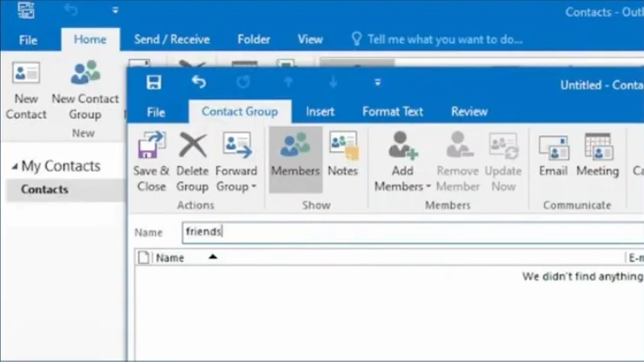The height and width of the screenshot is (362, 644).
Task: Select the Contacts folder
Action: 66,189
